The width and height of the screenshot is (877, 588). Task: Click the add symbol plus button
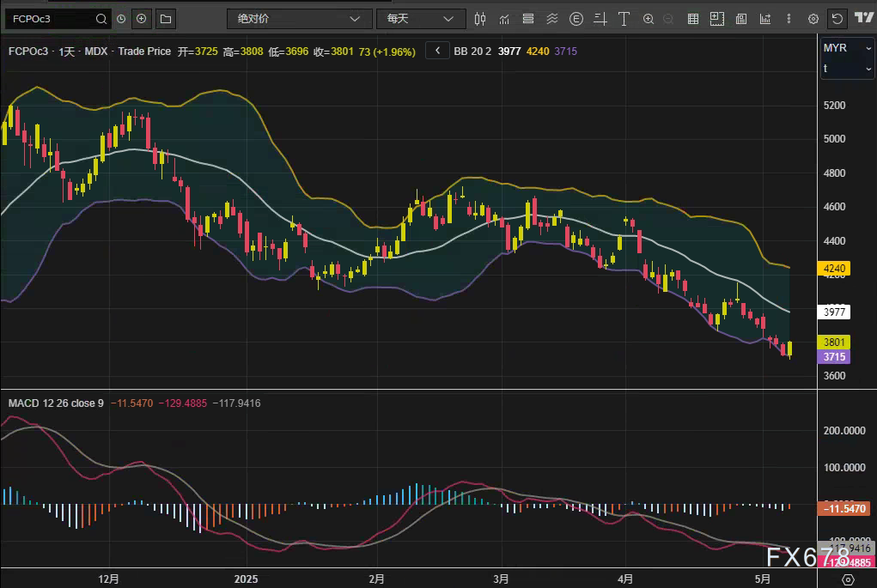[x=142, y=18]
